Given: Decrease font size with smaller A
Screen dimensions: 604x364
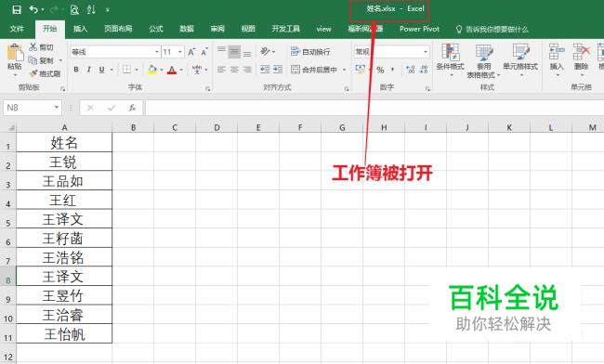Looking at the screenshot, I should 204,52.
